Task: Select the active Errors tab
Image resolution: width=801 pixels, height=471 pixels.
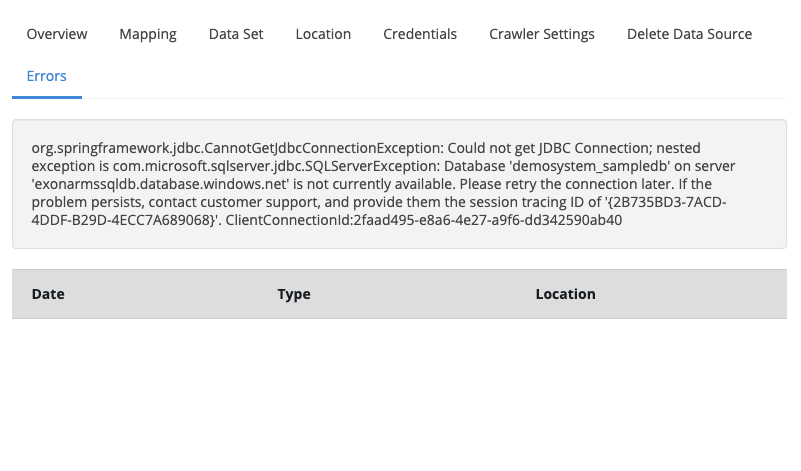Action: pyautogui.click(x=47, y=76)
